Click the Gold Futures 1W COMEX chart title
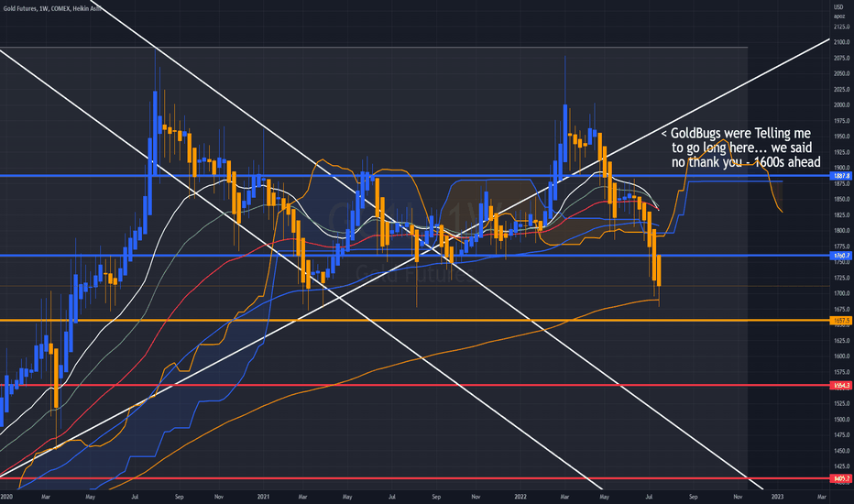The height and width of the screenshot is (504, 854). tap(51, 9)
